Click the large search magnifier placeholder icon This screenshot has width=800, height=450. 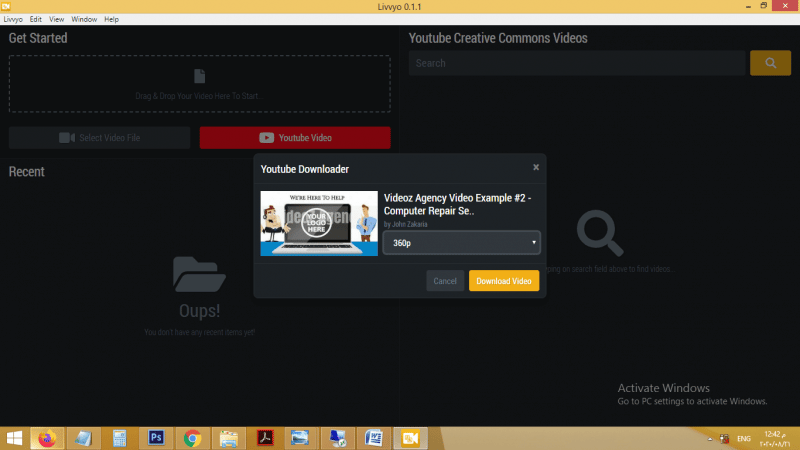pyautogui.click(x=600, y=233)
